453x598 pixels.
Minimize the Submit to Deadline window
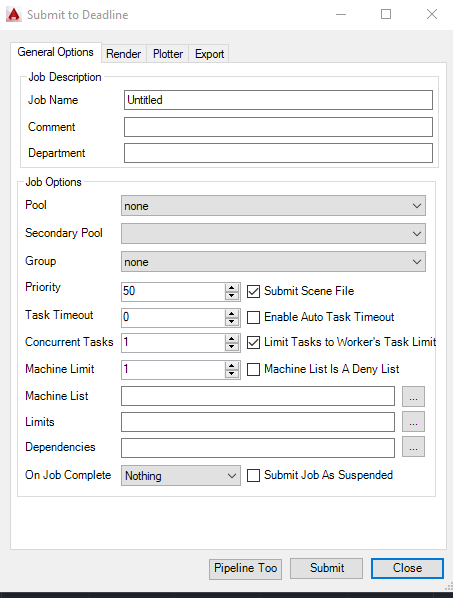pos(341,14)
